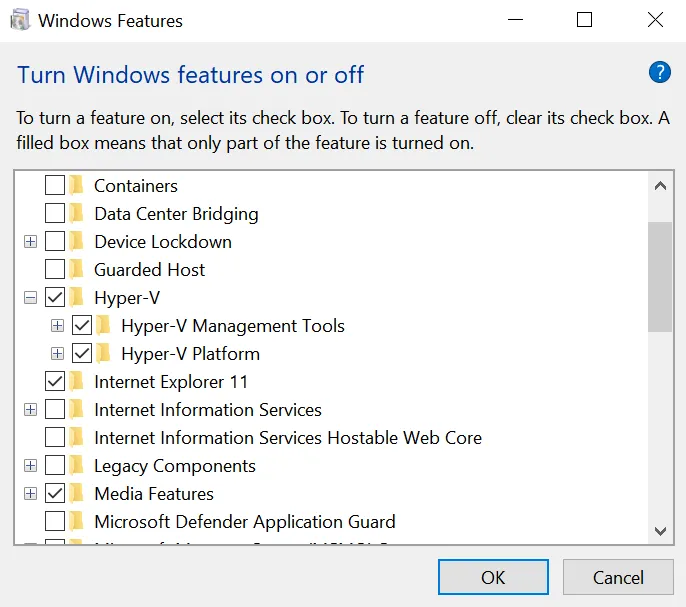This screenshot has width=686, height=607.
Task: Click the Legacy Components folder icon
Action: 77,466
